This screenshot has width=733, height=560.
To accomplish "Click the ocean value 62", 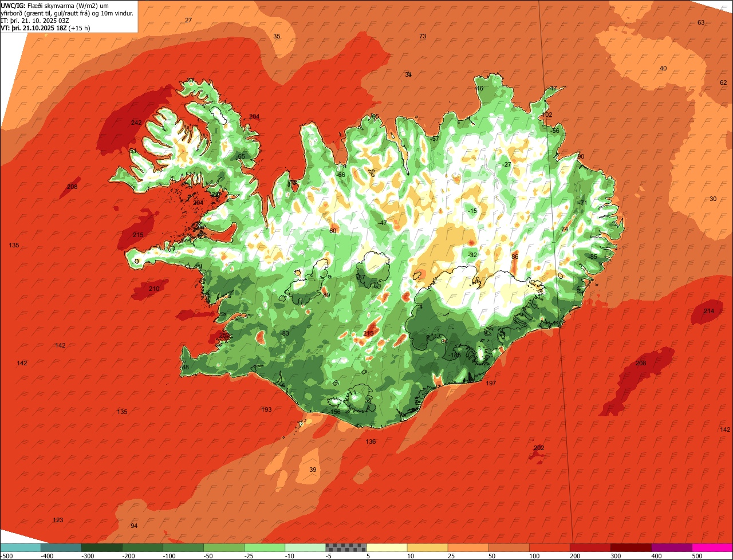I will [723, 82].
